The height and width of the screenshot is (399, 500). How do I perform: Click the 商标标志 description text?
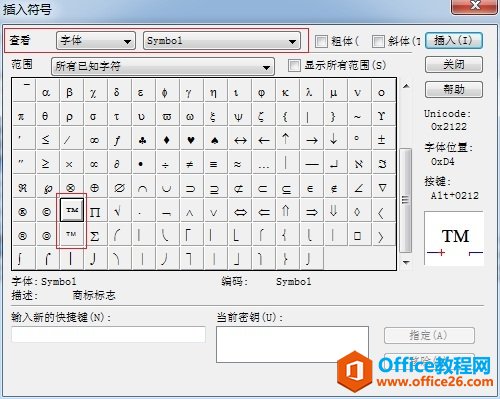point(94,295)
